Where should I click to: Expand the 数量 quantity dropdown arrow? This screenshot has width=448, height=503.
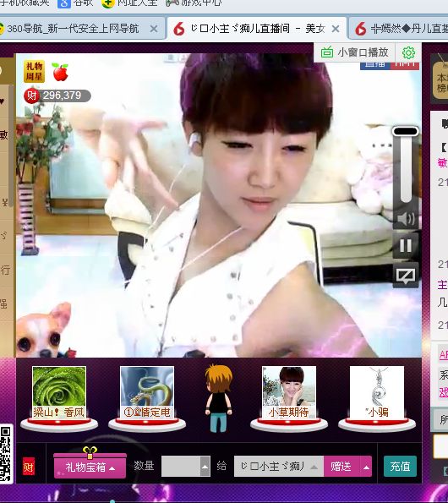(x=205, y=467)
